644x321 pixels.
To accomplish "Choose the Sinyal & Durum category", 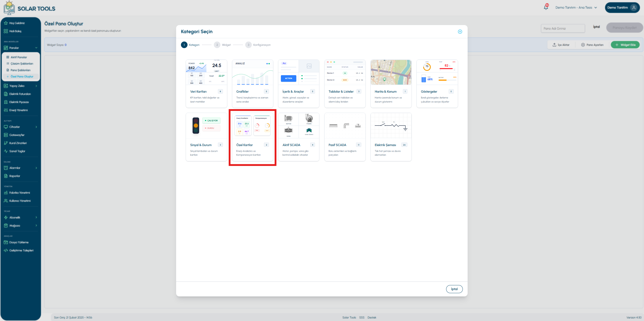I will click(206, 137).
